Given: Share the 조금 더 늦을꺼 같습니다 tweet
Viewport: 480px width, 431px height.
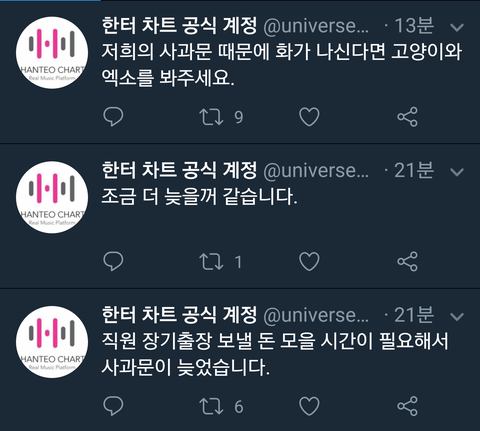Looking at the screenshot, I should point(407,261).
